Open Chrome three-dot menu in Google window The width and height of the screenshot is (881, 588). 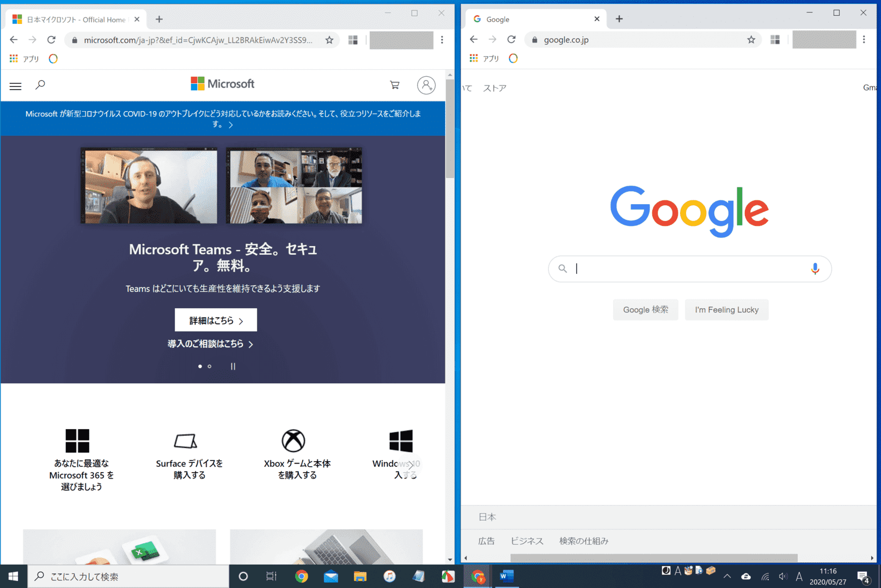864,40
